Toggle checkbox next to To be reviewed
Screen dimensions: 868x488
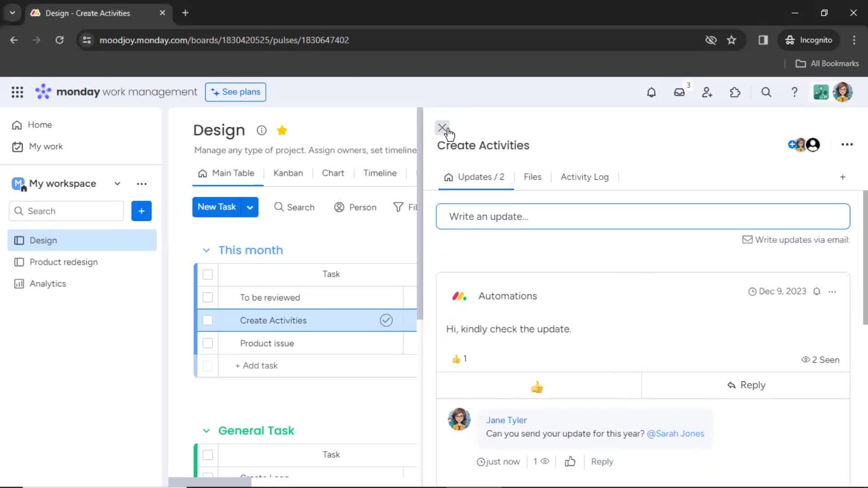click(x=208, y=297)
